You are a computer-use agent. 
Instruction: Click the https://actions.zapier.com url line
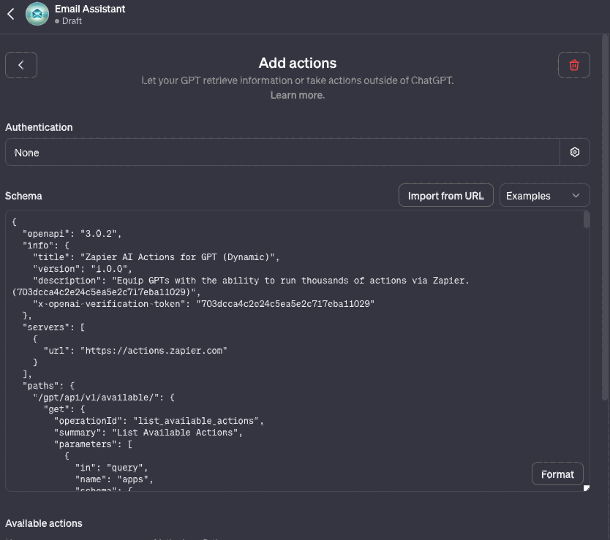point(135,351)
